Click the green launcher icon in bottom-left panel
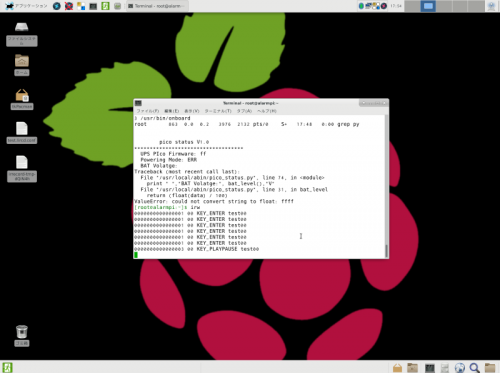Screen dimensions: 500x373 7,367
